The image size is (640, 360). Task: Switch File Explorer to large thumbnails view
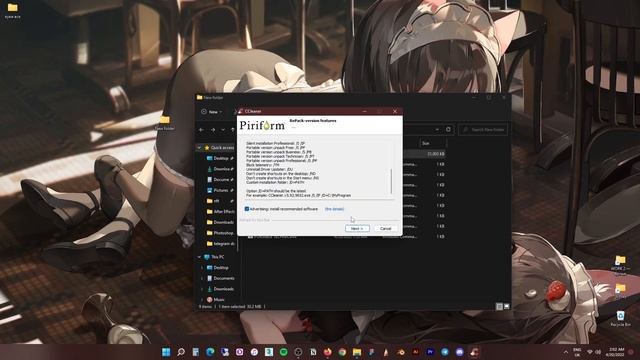tap(507, 306)
